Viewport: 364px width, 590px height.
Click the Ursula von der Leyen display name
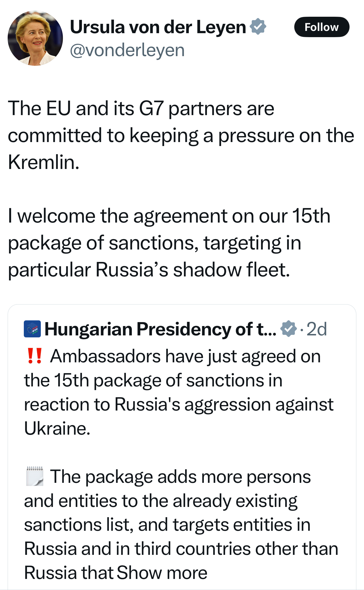click(x=158, y=27)
